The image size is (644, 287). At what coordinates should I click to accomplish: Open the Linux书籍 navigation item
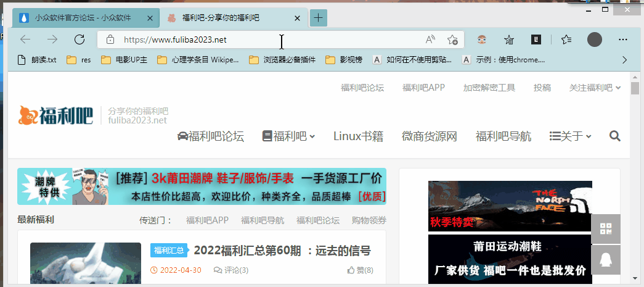358,136
